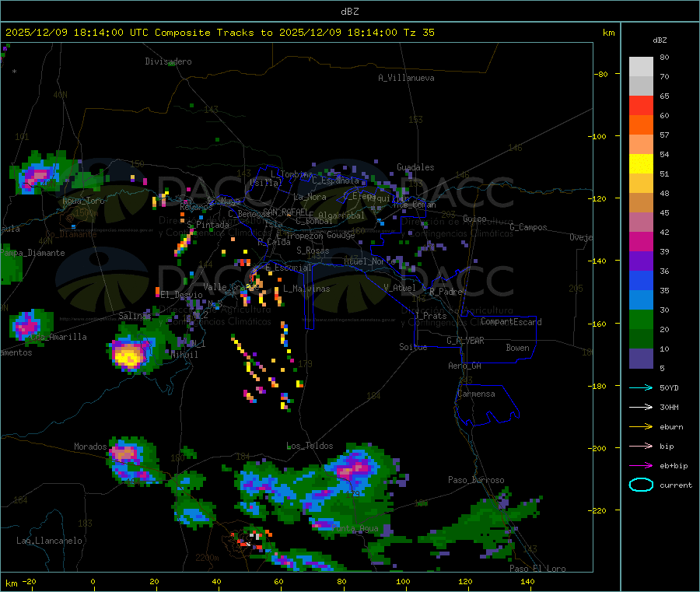Select the 'Los_Toldos' place label
Image resolution: width=700 pixels, height=592 pixels.
[x=310, y=446]
